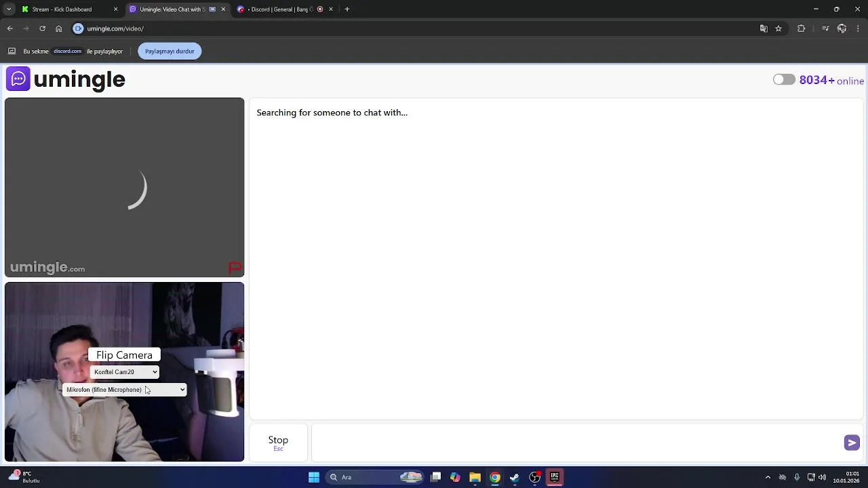Click the umingle wordmark logo
Screen dimensions: 868x488
[x=79, y=79]
